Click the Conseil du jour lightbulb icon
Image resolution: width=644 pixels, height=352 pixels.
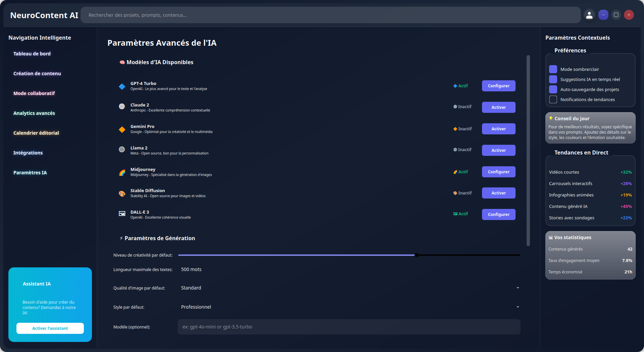pos(551,118)
